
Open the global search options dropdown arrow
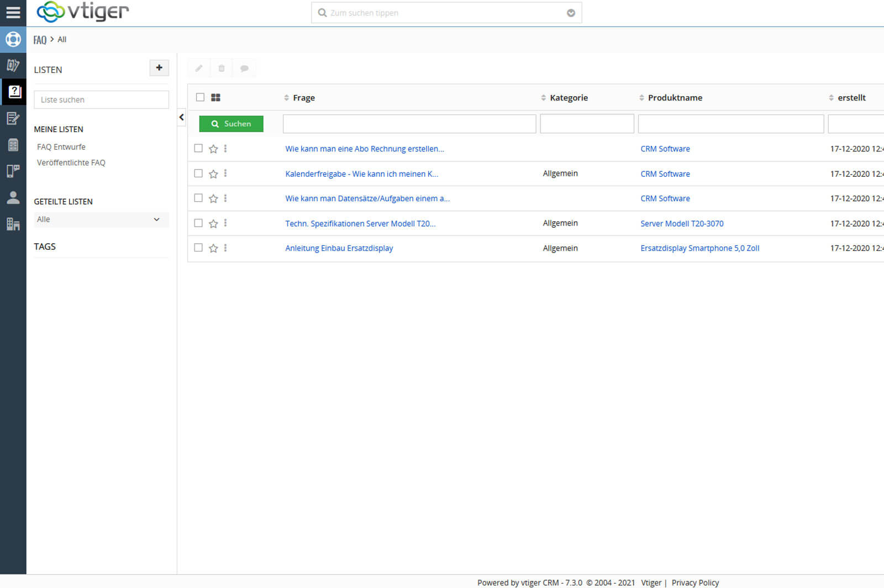click(x=571, y=13)
